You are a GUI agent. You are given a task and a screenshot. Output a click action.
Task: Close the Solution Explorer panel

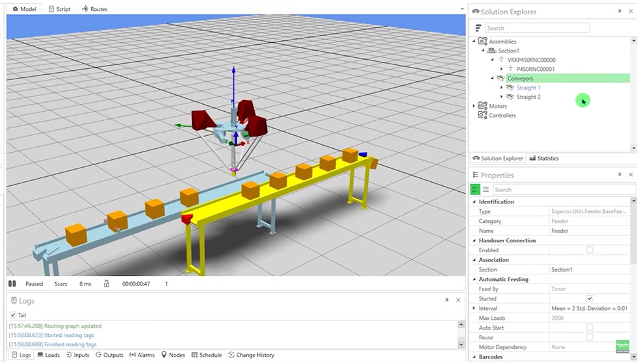[631, 12]
